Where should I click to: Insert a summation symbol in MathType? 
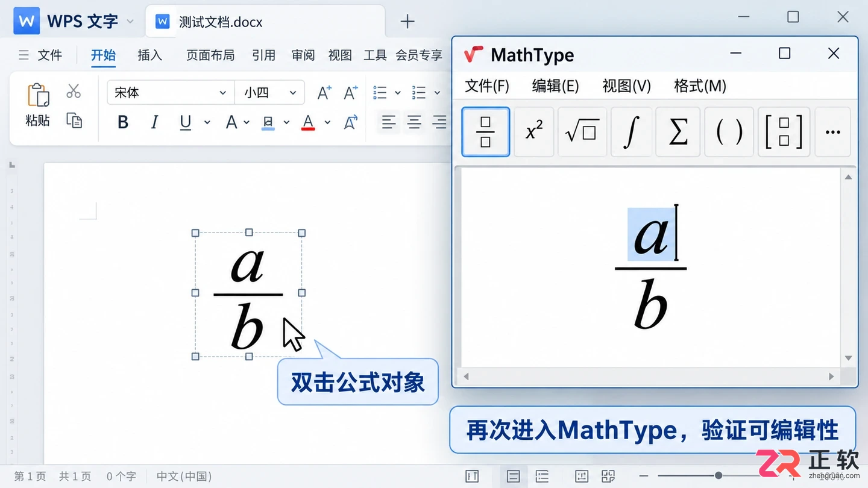(x=678, y=132)
